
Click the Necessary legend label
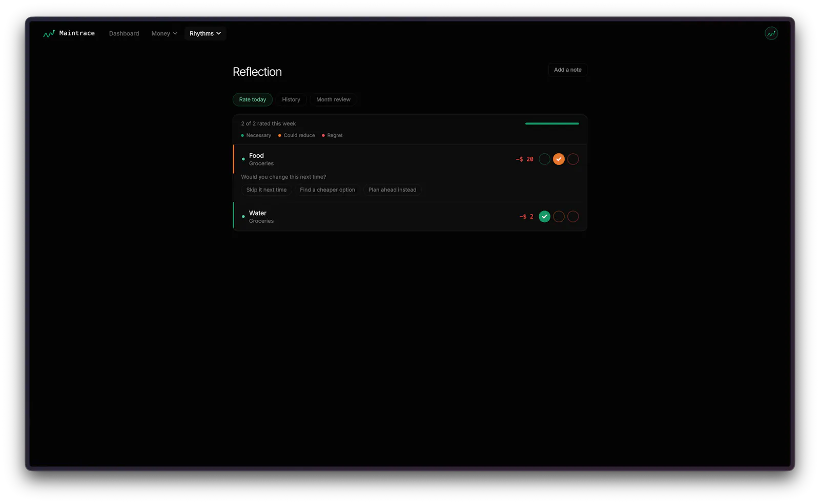[x=259, y=136]
